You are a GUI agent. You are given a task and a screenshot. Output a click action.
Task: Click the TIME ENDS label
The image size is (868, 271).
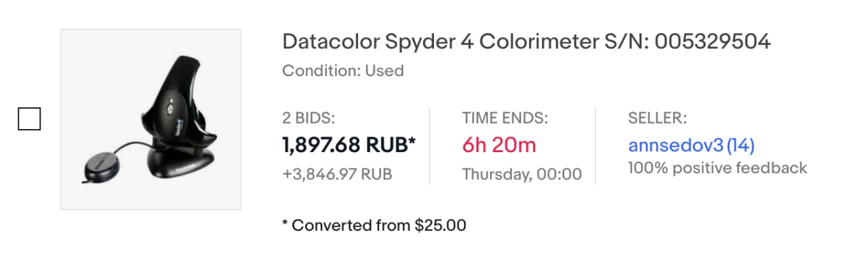tap(505, 118)
